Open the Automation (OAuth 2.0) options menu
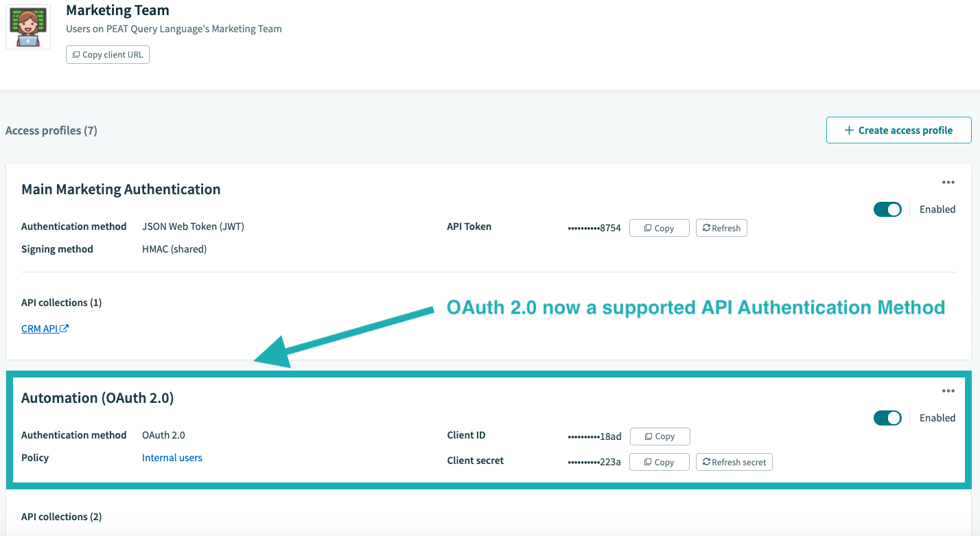Image resolution: width=980 pixels, height=536 pixels. tap(948, 391)
